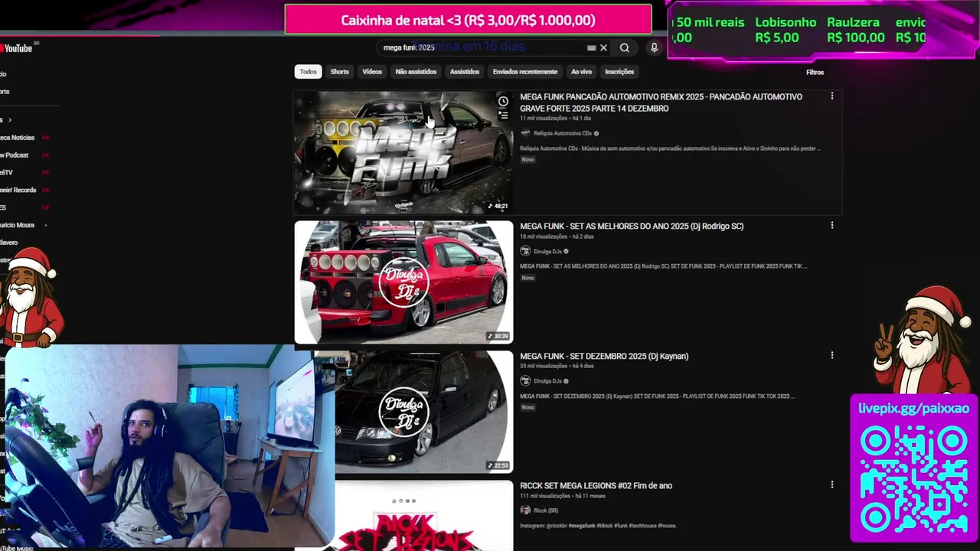The image size is (980, 551).
Task: Expand subscriptions section chevron in sidebar
Action: click(9, 120)
